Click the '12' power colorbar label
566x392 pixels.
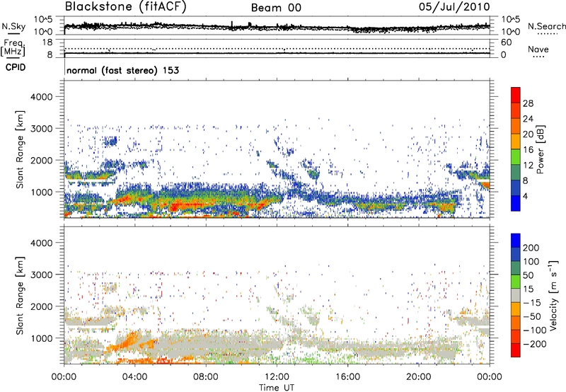pyautogui.click(x=528, y=166)
